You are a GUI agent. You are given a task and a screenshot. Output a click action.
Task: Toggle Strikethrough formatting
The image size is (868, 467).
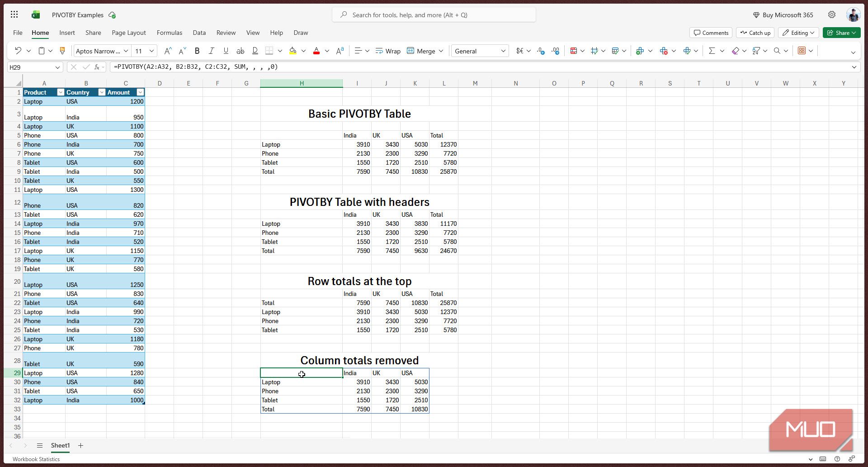coord(241,51)
